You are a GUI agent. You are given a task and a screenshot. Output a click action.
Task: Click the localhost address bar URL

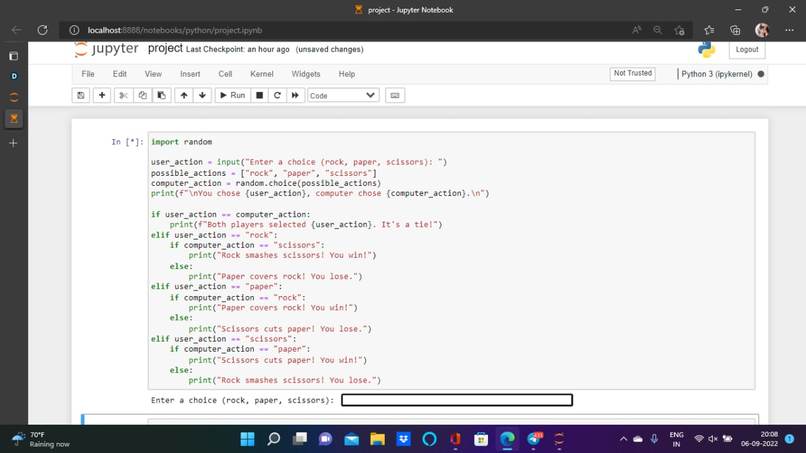[175, 30]
